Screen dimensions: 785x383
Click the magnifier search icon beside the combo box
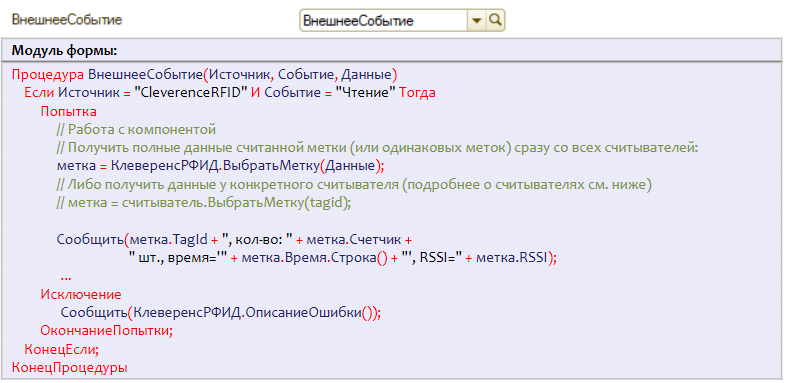495,21
